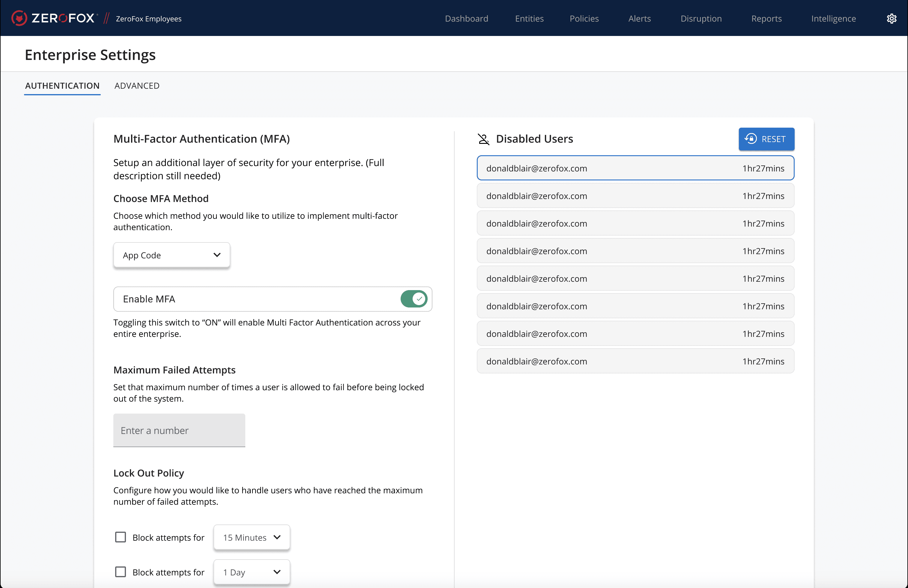Switch to the ADVANCED tab
The height and width of the screenshot is (588, 908).
(x=136, y=86)
